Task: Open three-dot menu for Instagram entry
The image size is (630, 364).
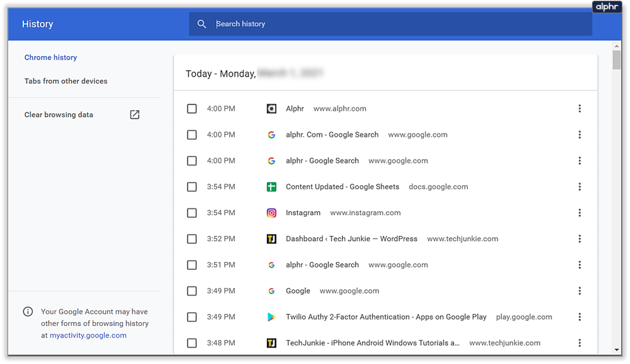Action: [579, 213]
